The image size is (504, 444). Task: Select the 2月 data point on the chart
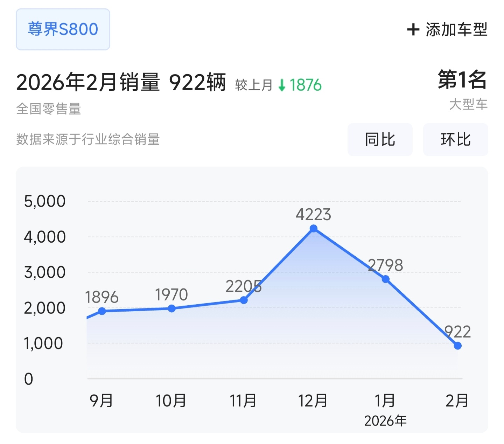click(457, 346)
